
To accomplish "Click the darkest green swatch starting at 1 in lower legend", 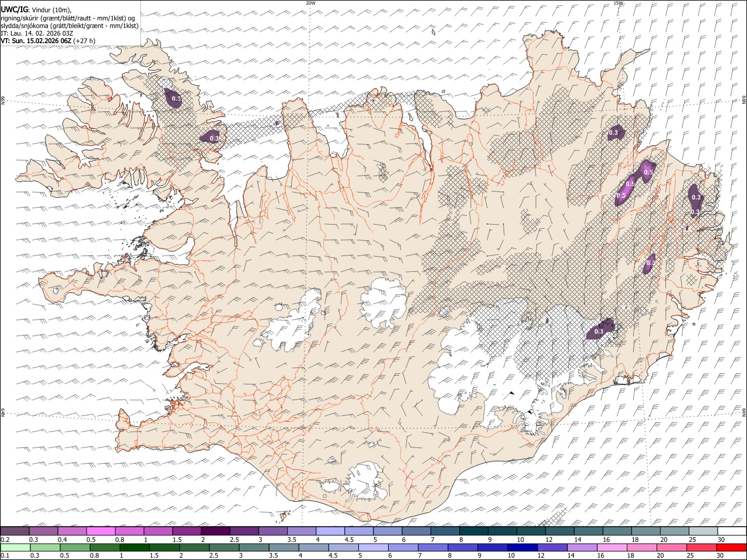I will (134, 547).
